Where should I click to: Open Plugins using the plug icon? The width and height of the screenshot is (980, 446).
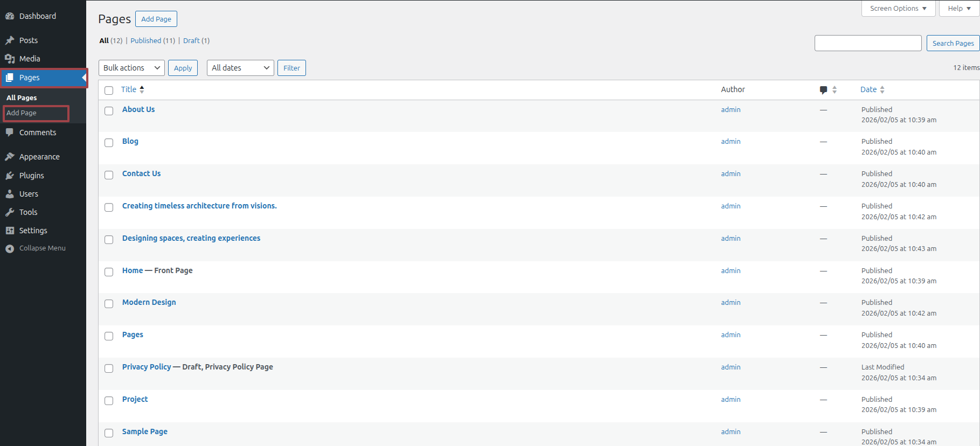point(10,176)
